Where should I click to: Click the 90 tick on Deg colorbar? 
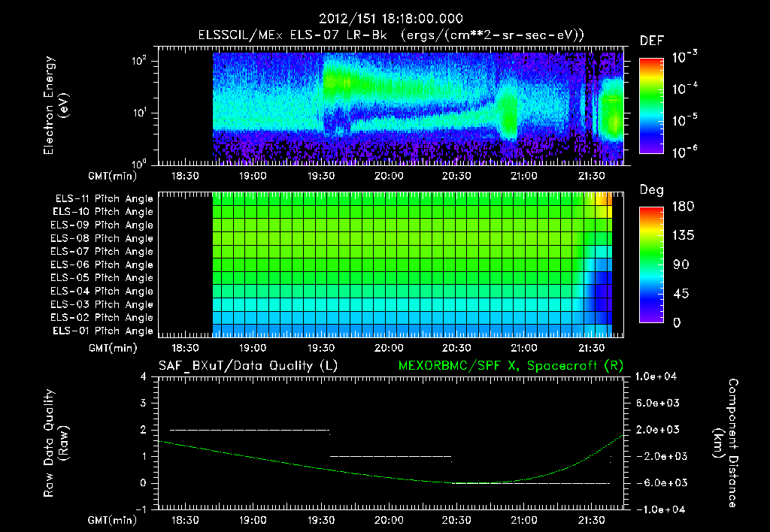(681, 265)
